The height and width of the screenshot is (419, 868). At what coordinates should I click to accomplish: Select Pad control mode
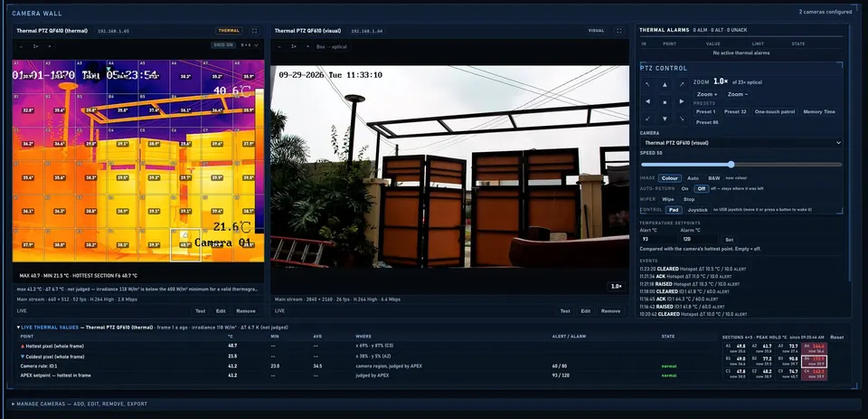(674, 210)
